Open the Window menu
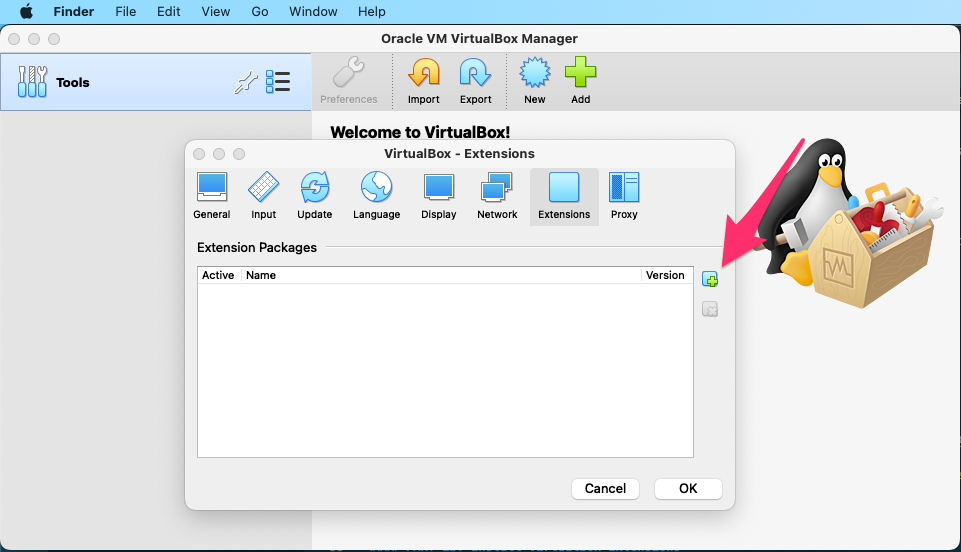The image size is (961, 552). [x=313, y=12]
